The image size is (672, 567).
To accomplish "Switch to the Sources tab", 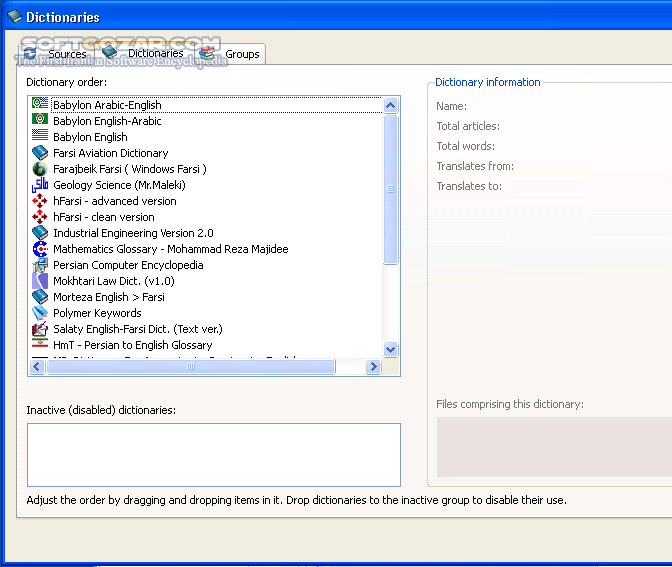I will point(55,54).
